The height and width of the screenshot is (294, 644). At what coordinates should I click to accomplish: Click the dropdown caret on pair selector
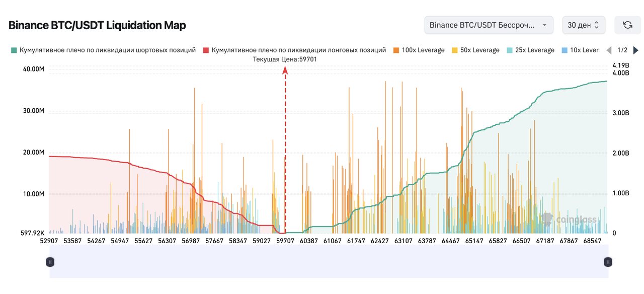(x=544, y=25)
